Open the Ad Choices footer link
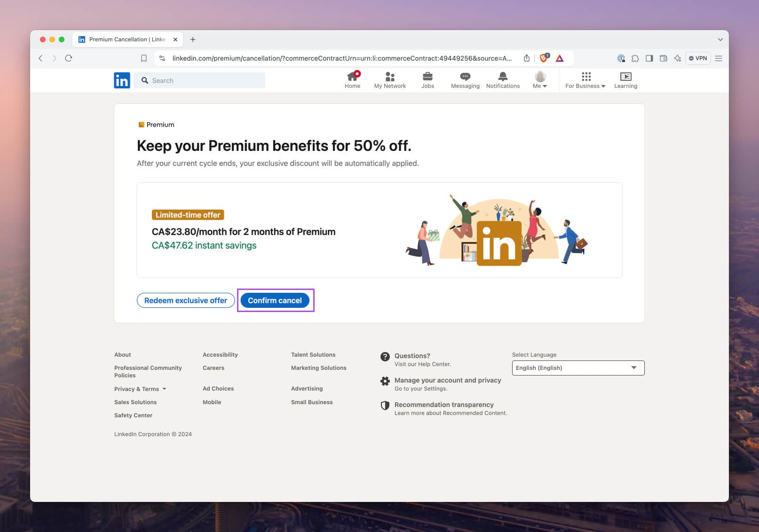 [x=218, y=389]
